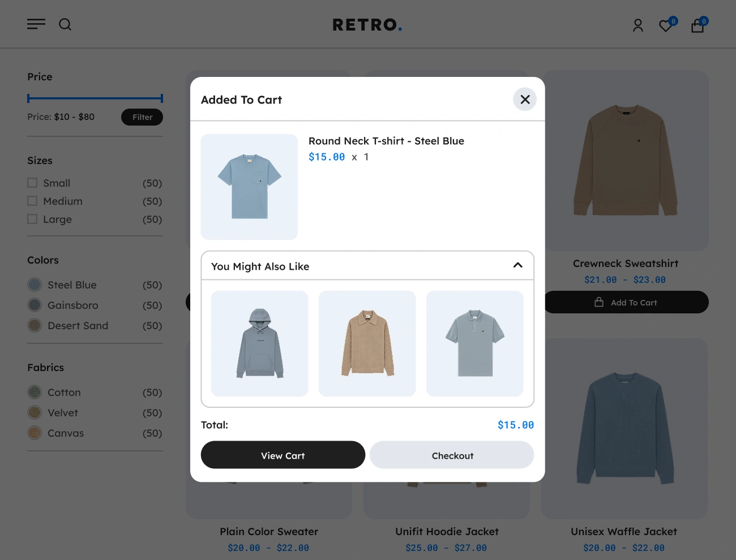Click the $25.00 - $27.00 price text

point(446,548)
